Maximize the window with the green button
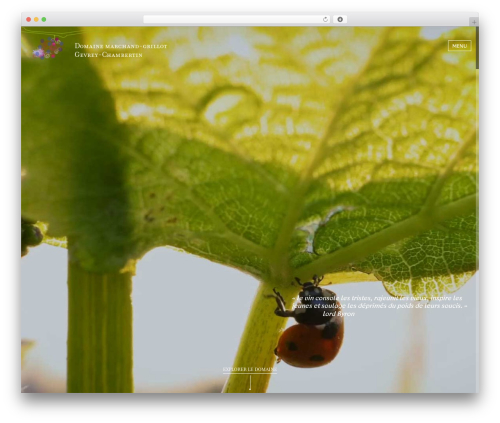This screenshot has height=423, width=500. point(44,20)
